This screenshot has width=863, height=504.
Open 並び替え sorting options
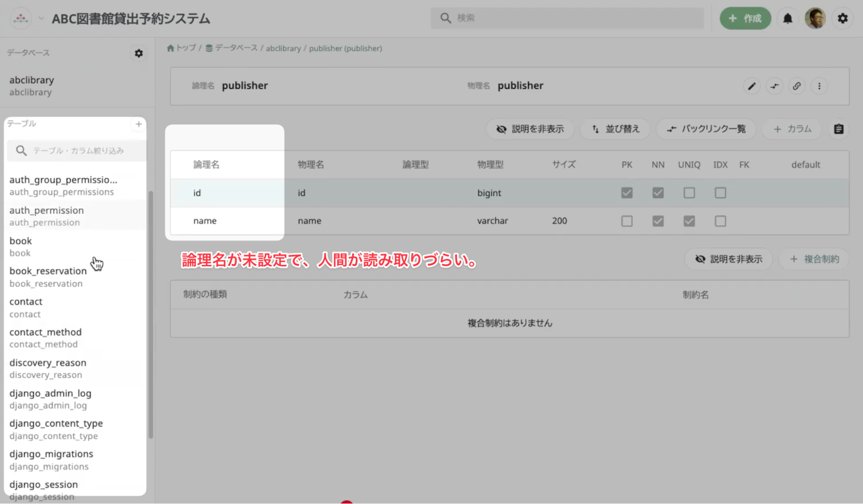click(614, 129)
